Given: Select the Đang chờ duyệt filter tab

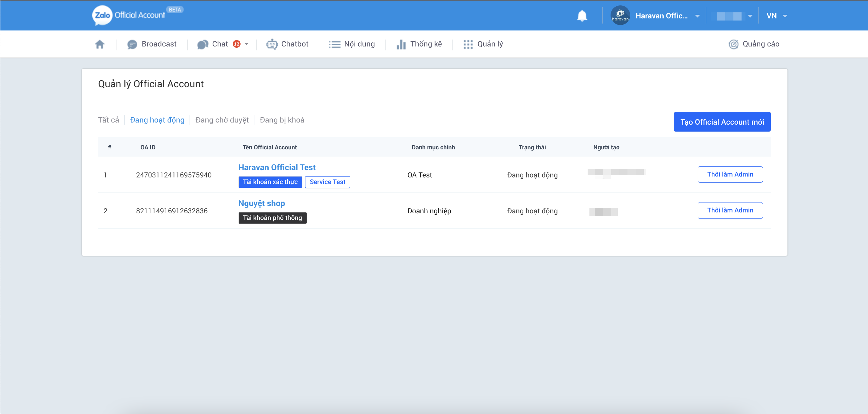Looking at the screenshot, I should pos(222,120).
